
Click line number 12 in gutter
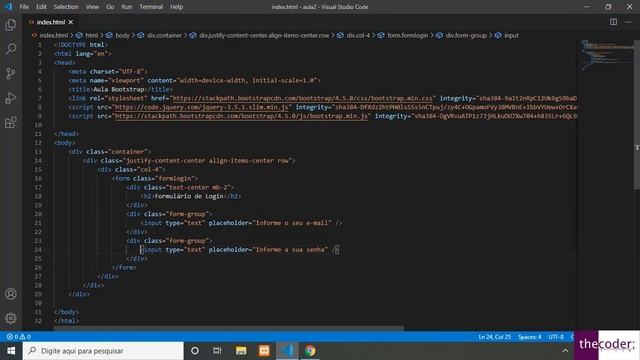tap(38, 143)
